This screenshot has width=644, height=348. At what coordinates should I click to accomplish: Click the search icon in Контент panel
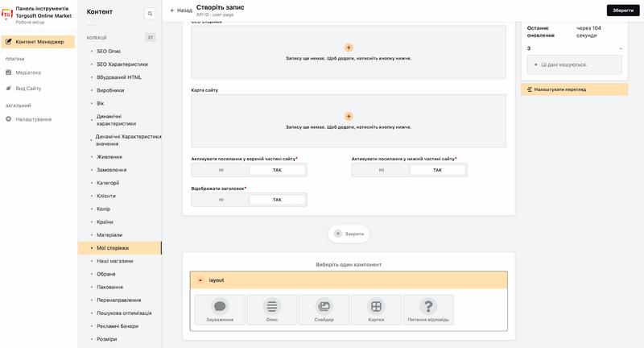coord(150,14)
